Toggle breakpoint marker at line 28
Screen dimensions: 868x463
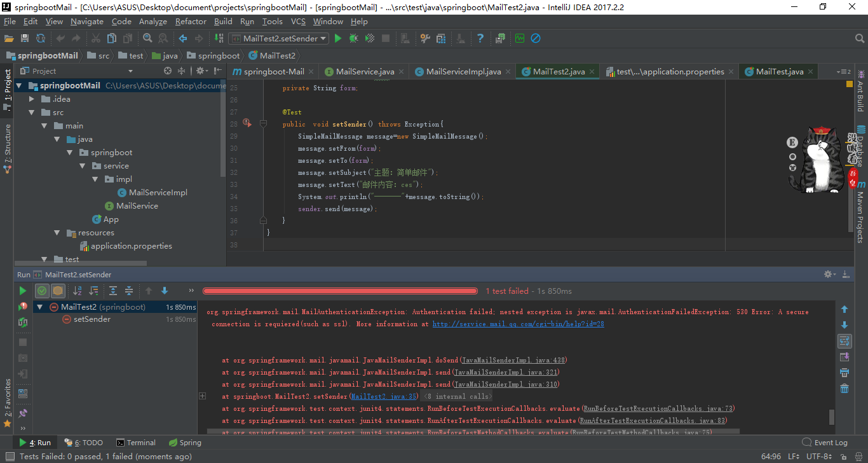[247, 124]
